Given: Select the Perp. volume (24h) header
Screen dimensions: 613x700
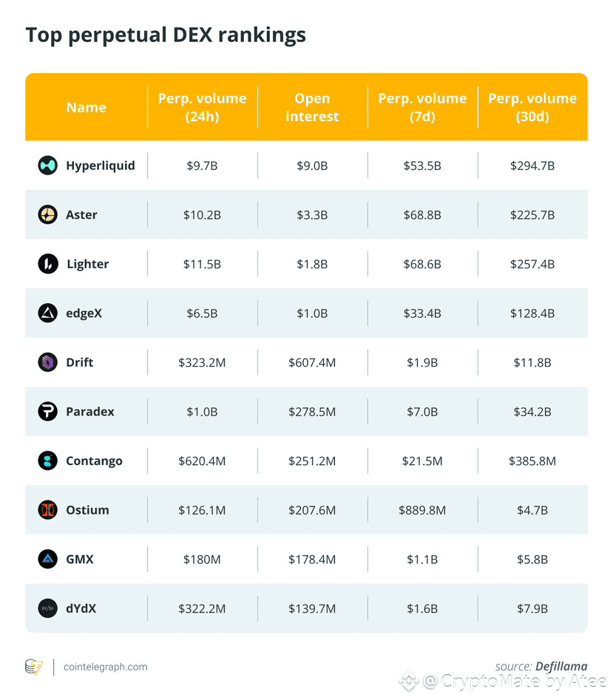Looking at the screenshot, I should click(x=202, y=107).
